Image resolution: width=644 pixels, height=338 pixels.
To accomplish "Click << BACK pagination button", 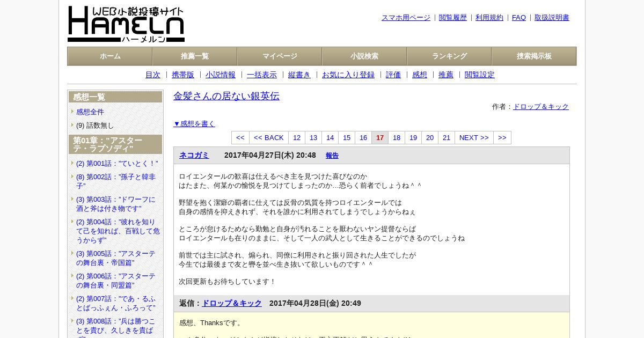I will [x=269, y=138].
